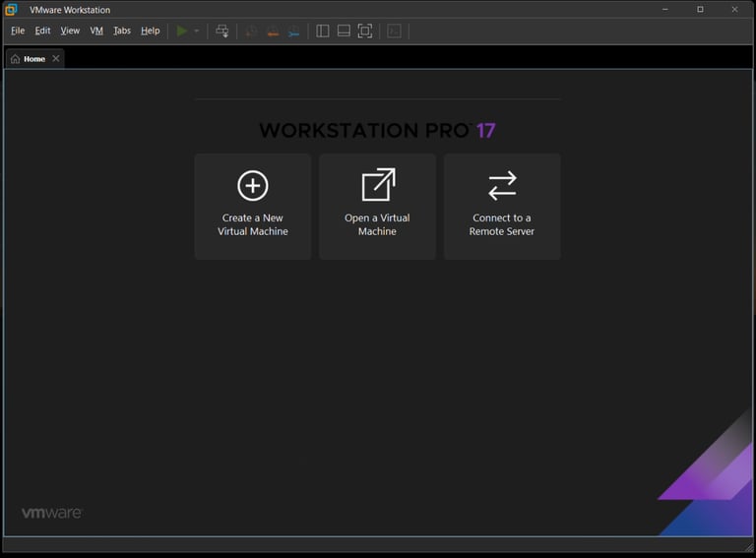This screenshot has width=756, height=558.
Task: Open the Help menu
Action: pyautogui.click(x=150, y=31)
